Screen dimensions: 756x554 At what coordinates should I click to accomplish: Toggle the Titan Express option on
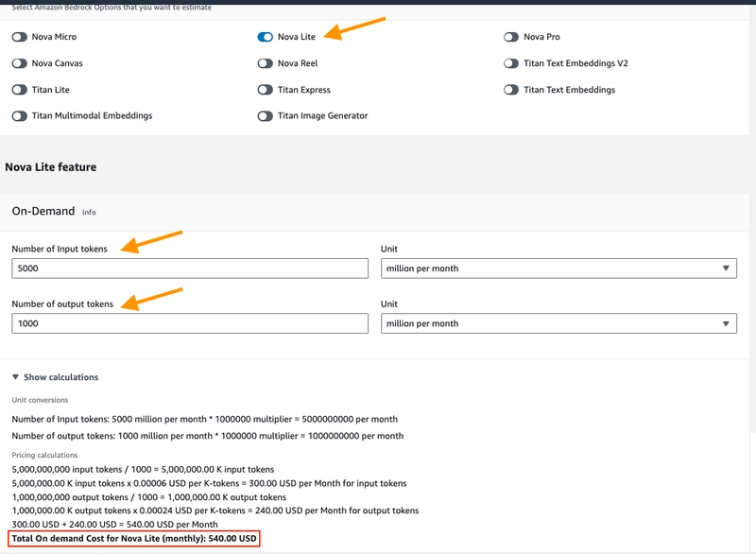266,90
